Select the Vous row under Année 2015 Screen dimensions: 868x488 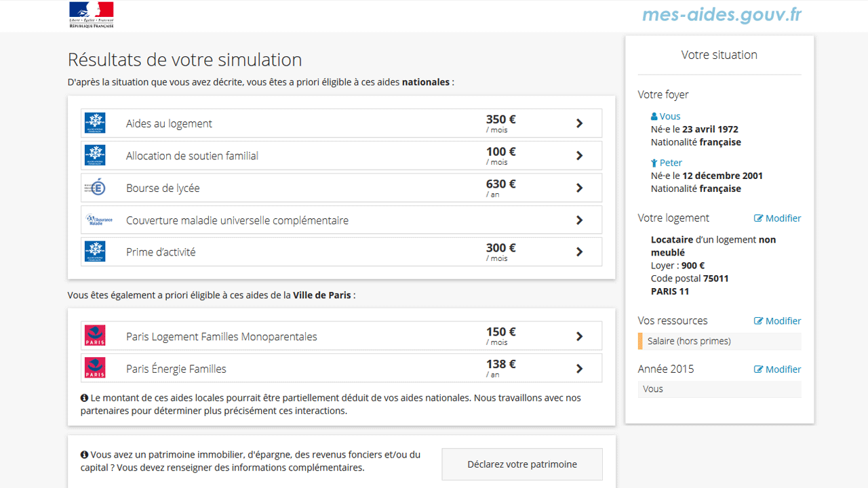[x=719, y=389]
